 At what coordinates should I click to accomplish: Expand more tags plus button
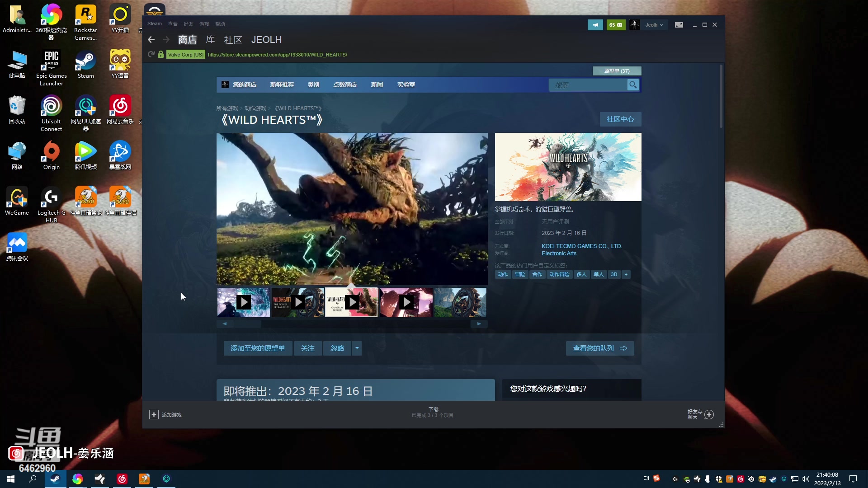tap(626, 274)
